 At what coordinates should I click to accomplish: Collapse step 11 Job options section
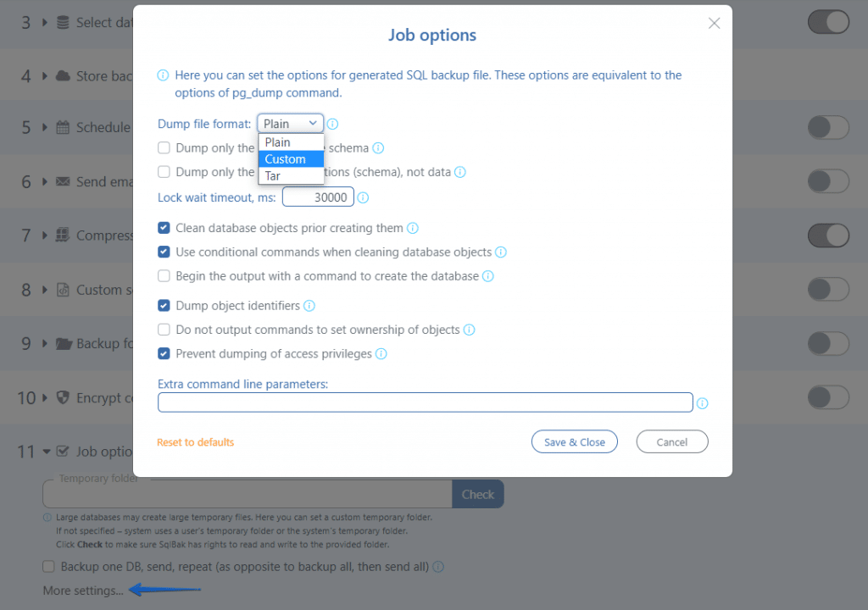pyautogui.click(x=46, y=452)
